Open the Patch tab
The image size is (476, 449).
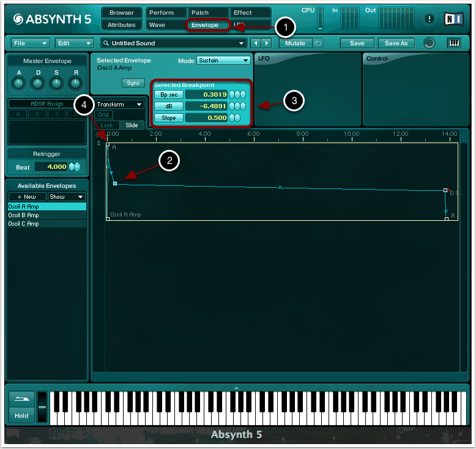[x=208, y=12]
